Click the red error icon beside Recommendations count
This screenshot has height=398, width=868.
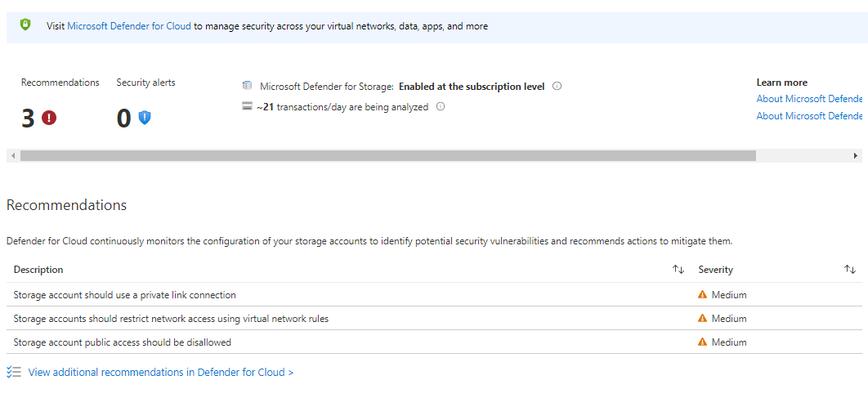(x=49, y=118)
